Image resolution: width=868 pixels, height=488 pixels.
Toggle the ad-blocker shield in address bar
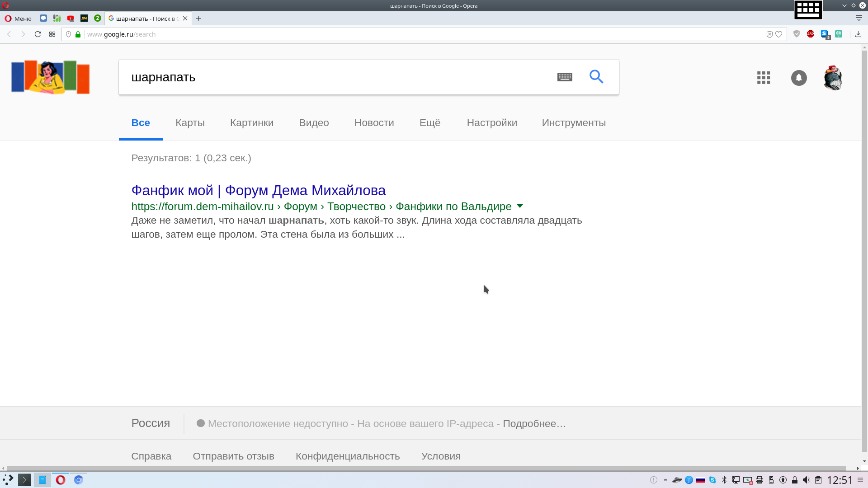click(x=769, y=34)
